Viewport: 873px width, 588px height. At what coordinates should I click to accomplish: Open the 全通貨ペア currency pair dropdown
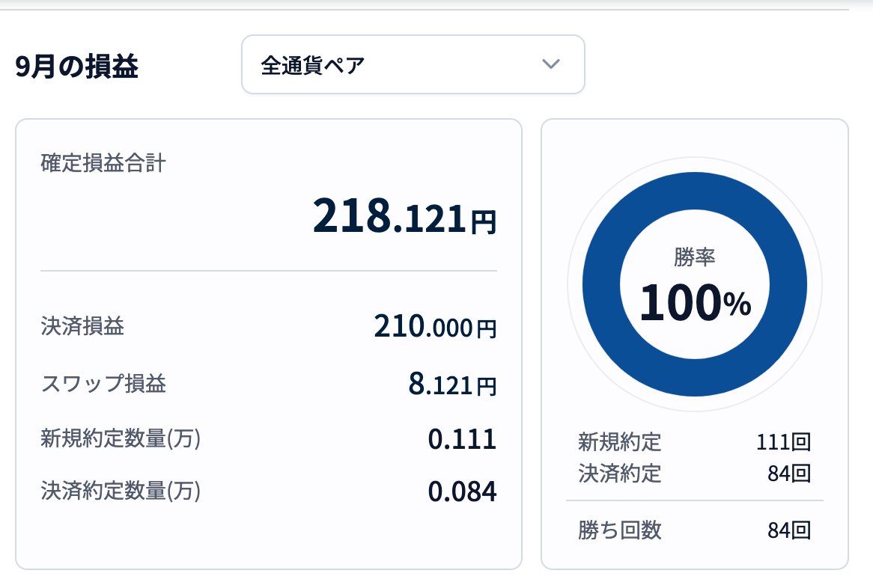pos(413,64)
